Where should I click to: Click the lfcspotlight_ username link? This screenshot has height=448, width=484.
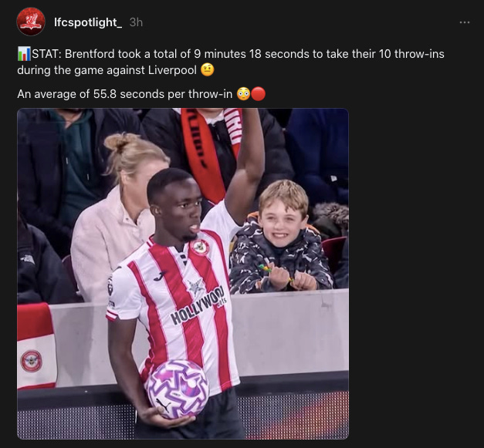pyautogui.click(x=88, y=22)
